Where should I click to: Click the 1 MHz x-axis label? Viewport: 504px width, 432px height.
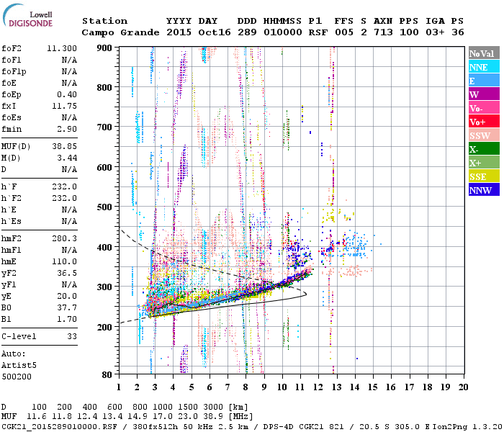[x=119, y=387]
